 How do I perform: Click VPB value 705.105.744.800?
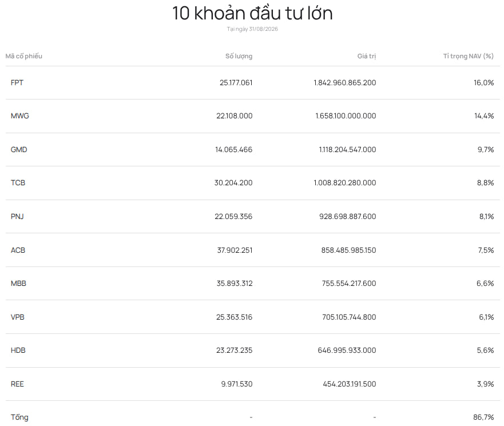point(349,317)
